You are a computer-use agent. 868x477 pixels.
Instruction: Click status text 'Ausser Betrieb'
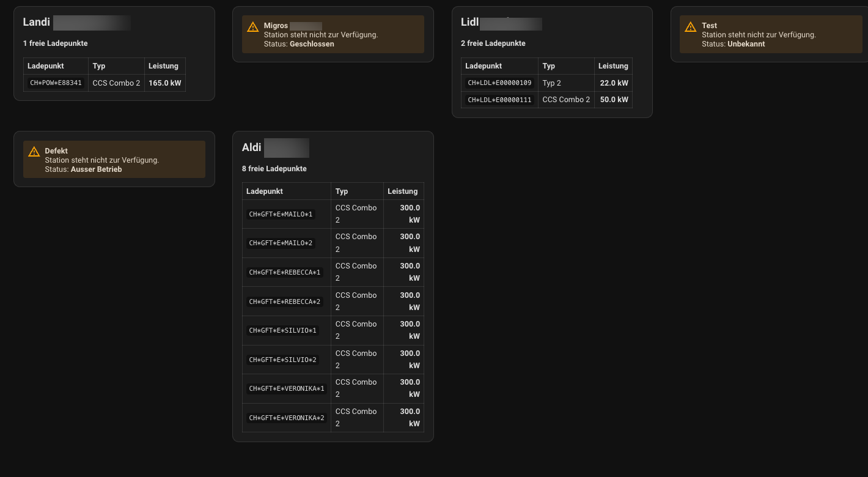97,169
